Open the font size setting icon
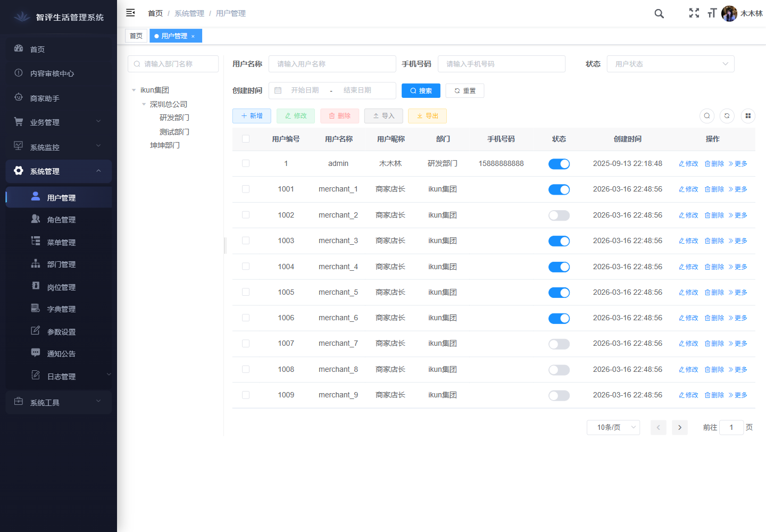This screenshot has width=766, height=532. [x=712, y=13]
